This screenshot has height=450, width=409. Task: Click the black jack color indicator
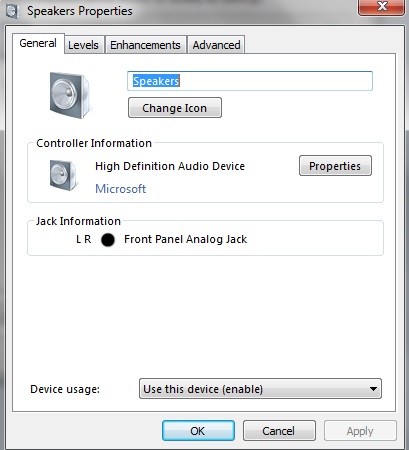pos(108,240)
